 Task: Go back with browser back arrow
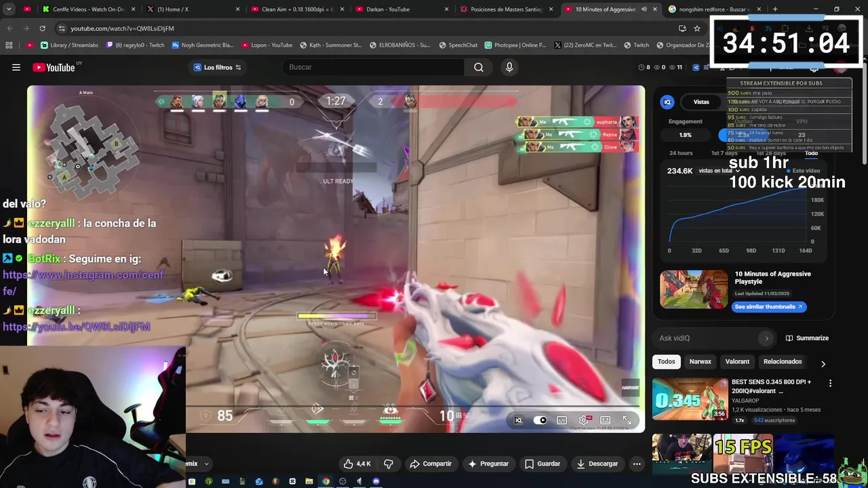pyautogui.click(x=9, y=28)
